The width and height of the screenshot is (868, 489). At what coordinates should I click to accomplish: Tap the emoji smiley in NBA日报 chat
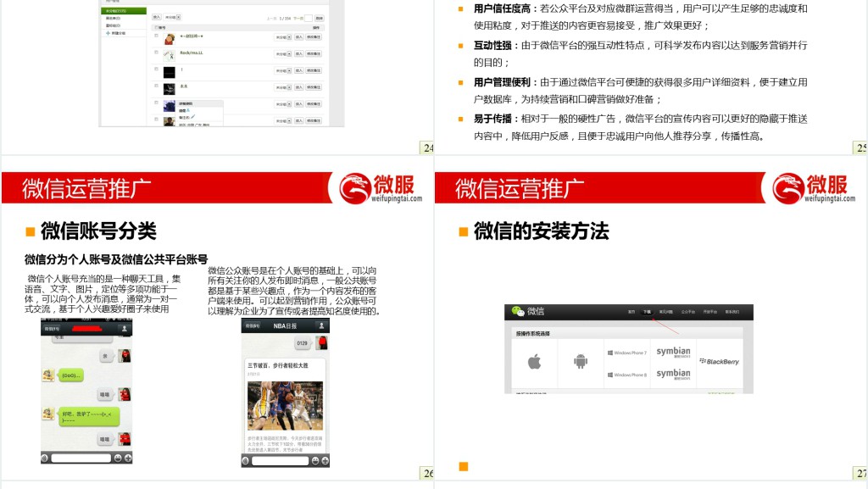[315, 460]
